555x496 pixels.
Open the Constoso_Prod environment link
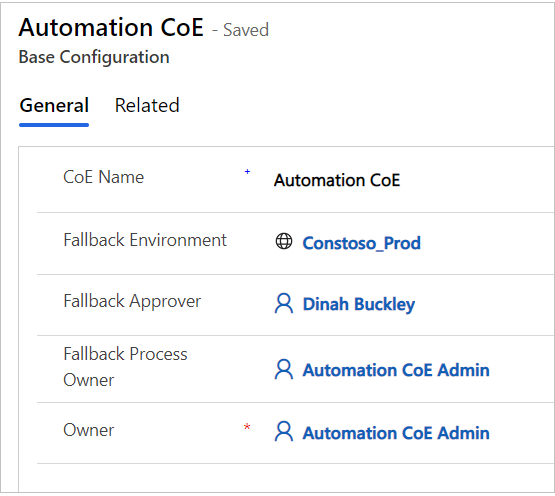pyautogui.click(x=361, y=243)
